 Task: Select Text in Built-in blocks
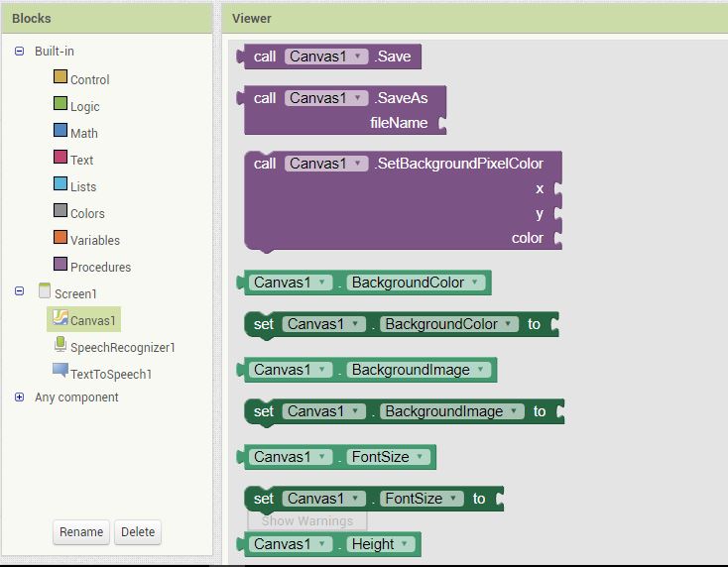coord(81,160)
